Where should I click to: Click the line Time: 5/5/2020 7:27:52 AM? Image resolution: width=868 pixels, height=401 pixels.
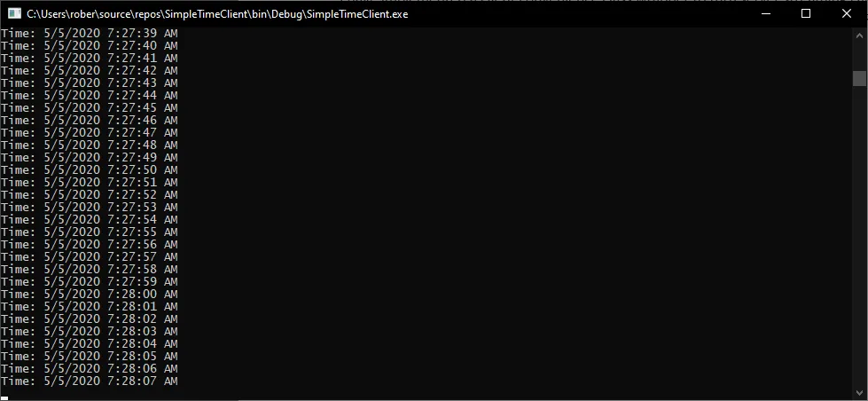[90, 194]
